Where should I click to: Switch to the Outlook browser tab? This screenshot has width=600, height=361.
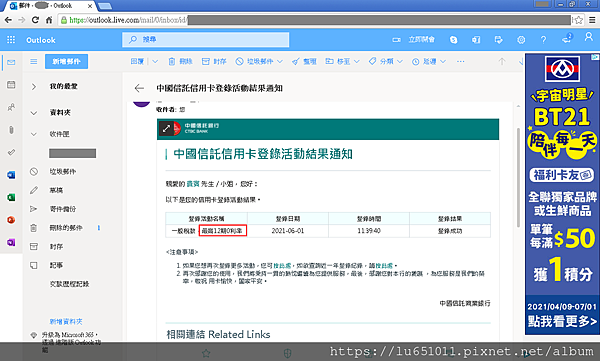(50, 6)
